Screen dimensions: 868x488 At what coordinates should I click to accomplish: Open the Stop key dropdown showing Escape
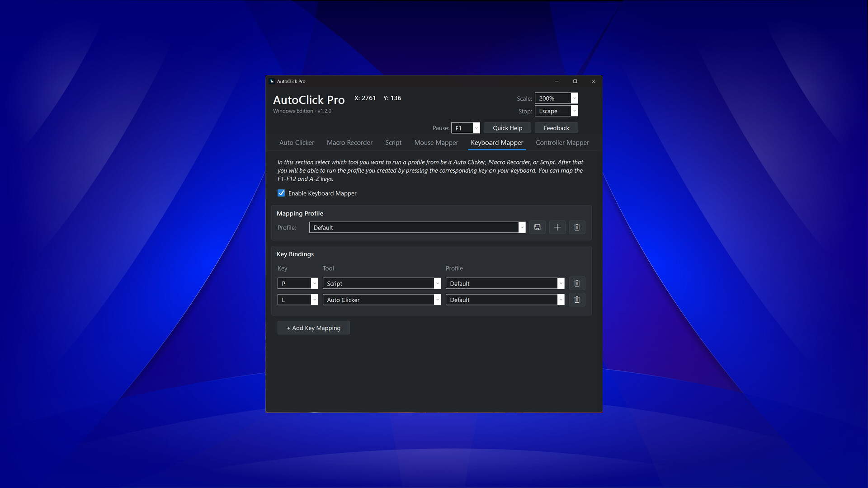tap(556, 111)
